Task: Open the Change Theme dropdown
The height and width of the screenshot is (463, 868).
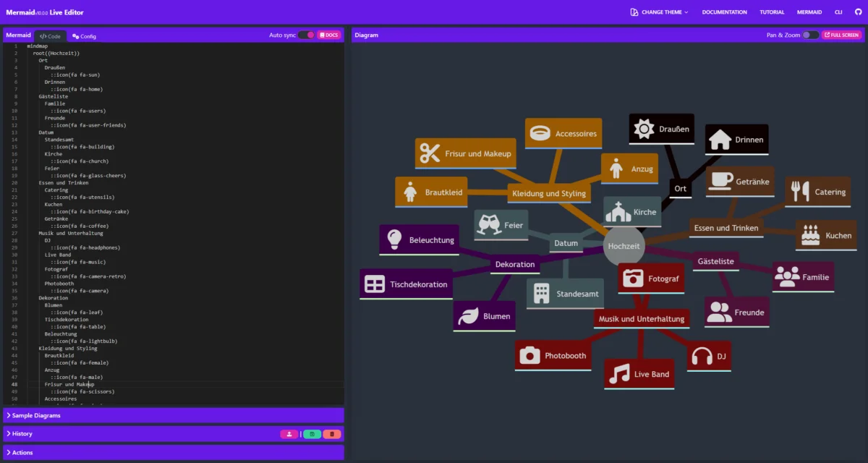Action: tap(659, 12)
